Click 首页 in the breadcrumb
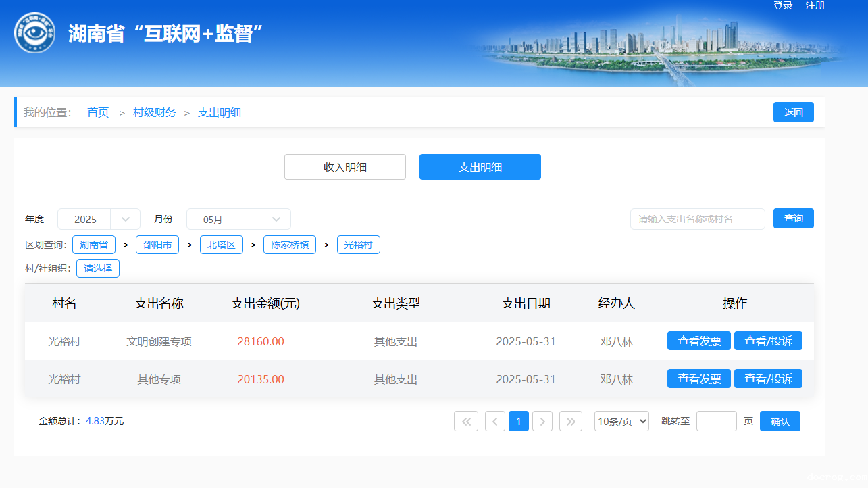The width and height of the screenshot is (868, 488). (x=98, y=112)
